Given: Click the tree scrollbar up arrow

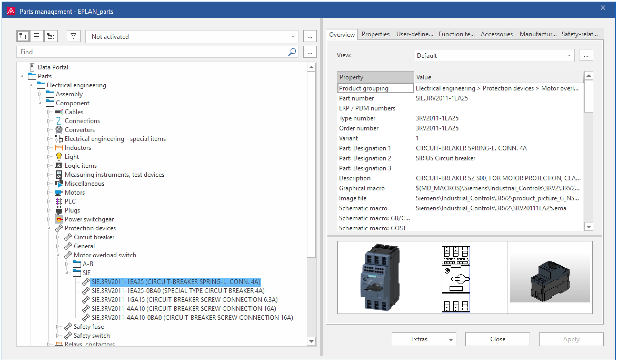Looking at the screenshot, I should tap(311, 67).
